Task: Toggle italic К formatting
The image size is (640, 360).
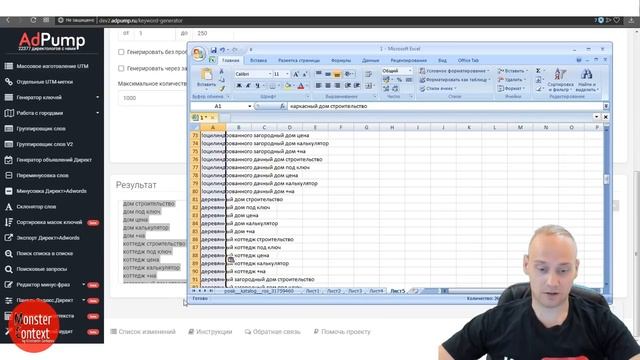Action: coord(248,86)
